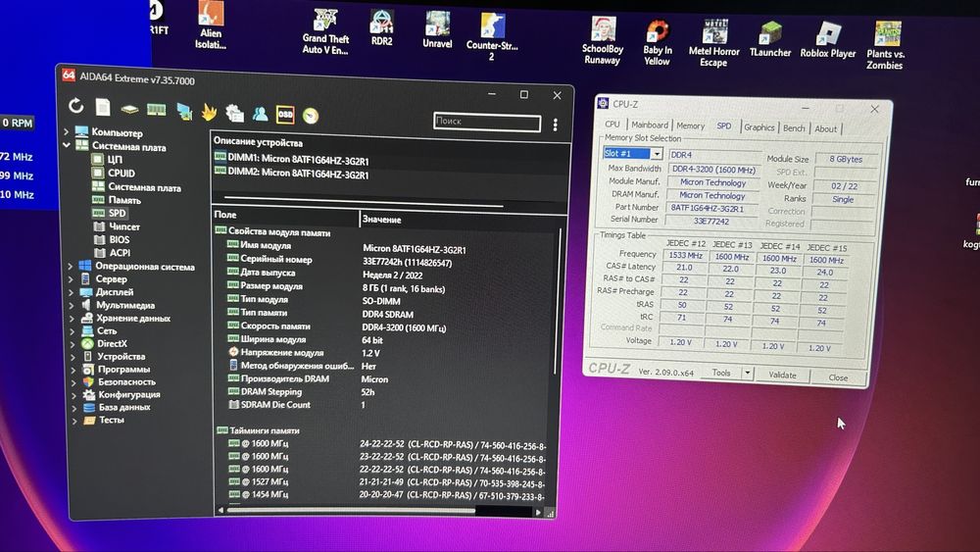Open the RDR2 desktop shortcut
Viewport: 980px width, 552px height.
(x=381, y=28)
